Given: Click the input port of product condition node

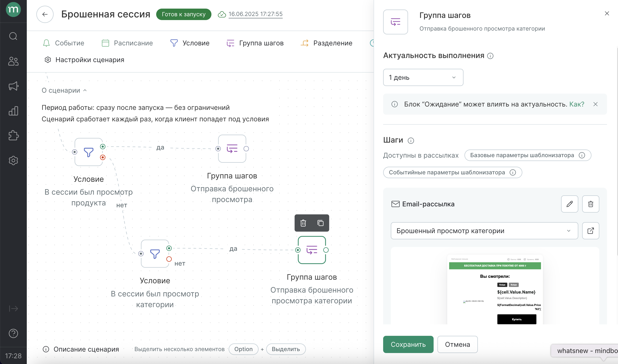Looking at the screenshot, I should pos(75,152).
